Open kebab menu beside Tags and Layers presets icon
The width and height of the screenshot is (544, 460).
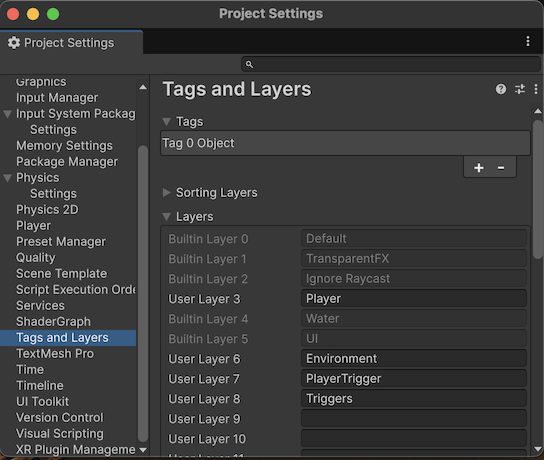tap(536, 89)
